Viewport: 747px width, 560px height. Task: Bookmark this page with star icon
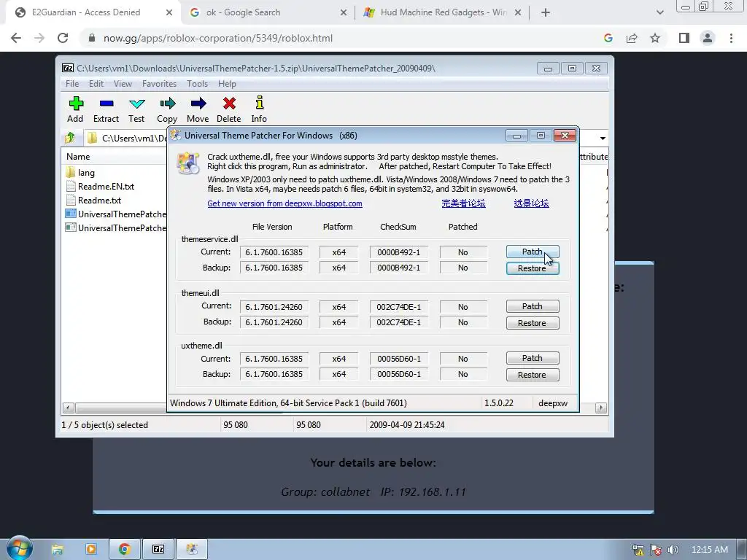(655, 38)
